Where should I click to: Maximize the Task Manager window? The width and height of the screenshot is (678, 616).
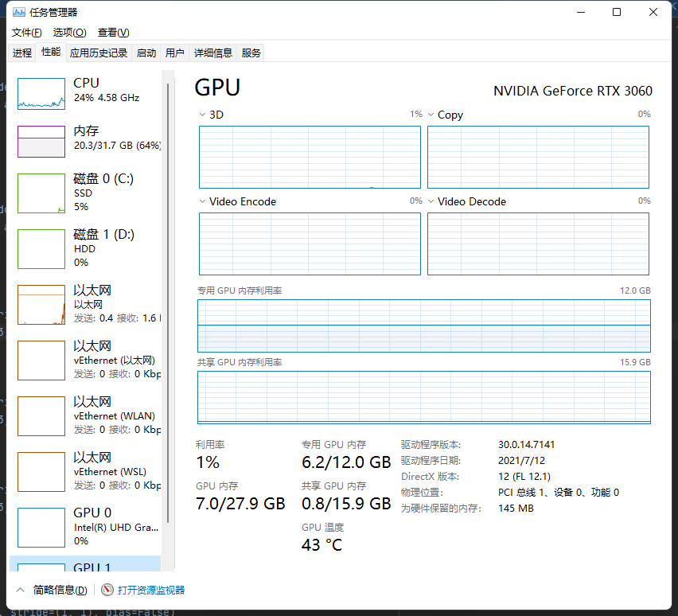[x=617, y=12]
